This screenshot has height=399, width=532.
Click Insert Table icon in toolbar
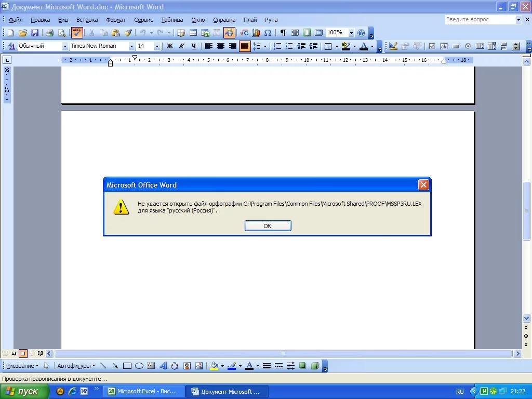193,33
